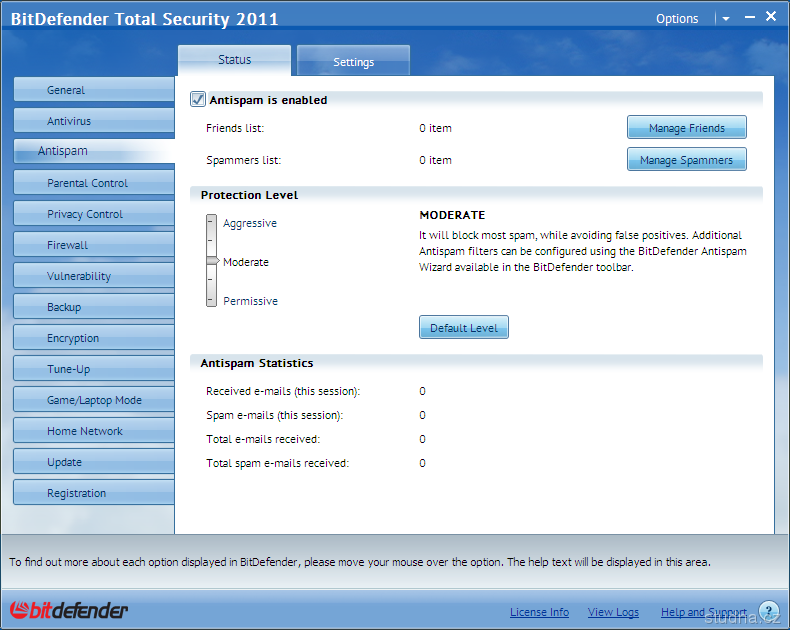Click the protection level slider thumb
The height and width of the screenshot is (630, 790).
click(213, 261)
